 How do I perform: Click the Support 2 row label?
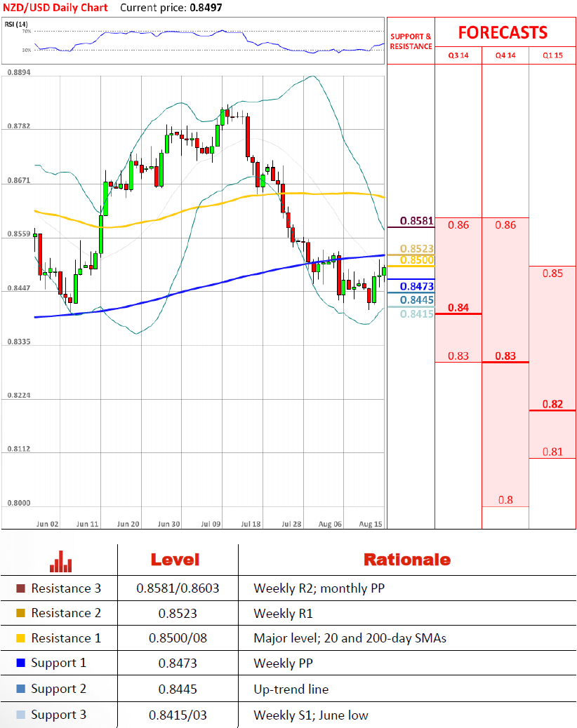58,689
